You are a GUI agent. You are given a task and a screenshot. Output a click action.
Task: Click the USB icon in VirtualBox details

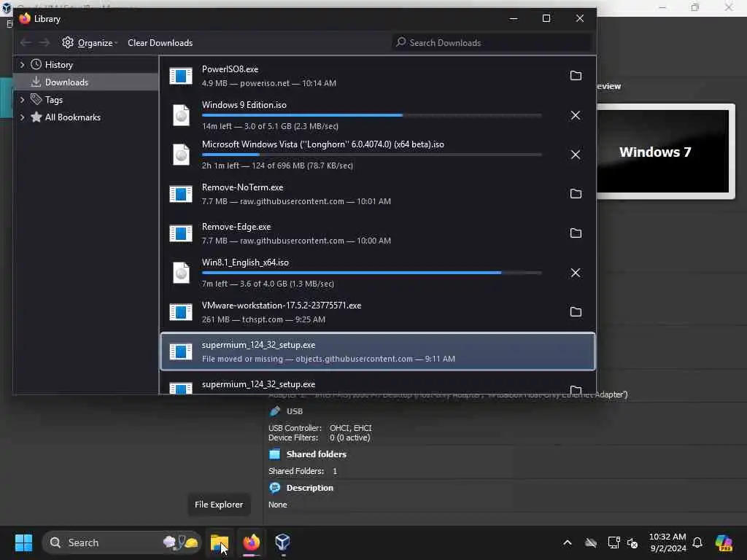(x=275, y=411)
